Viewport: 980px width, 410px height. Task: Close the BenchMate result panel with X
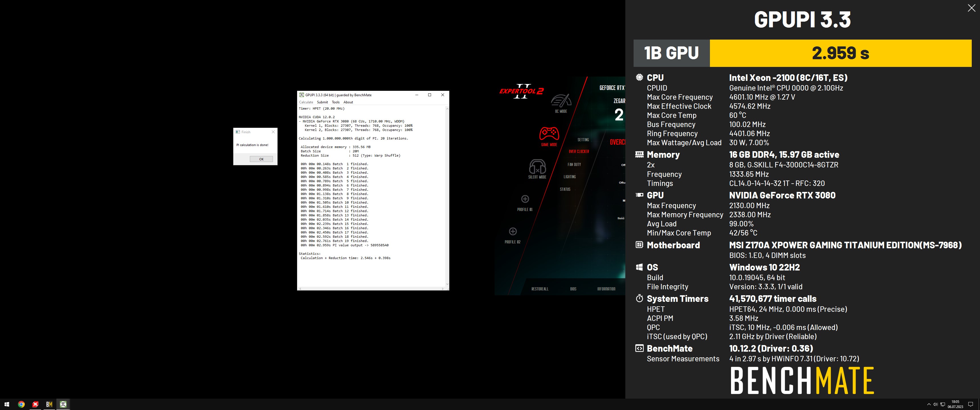point(971,8)
